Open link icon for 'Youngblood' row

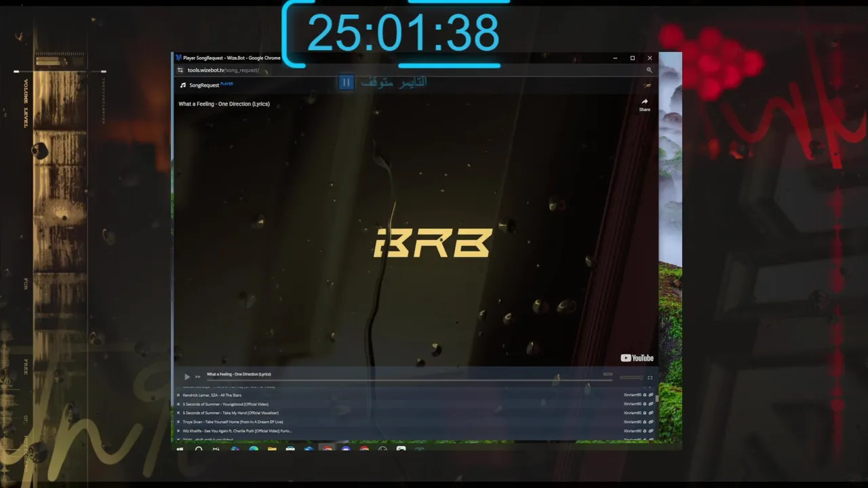coord(651,404)
